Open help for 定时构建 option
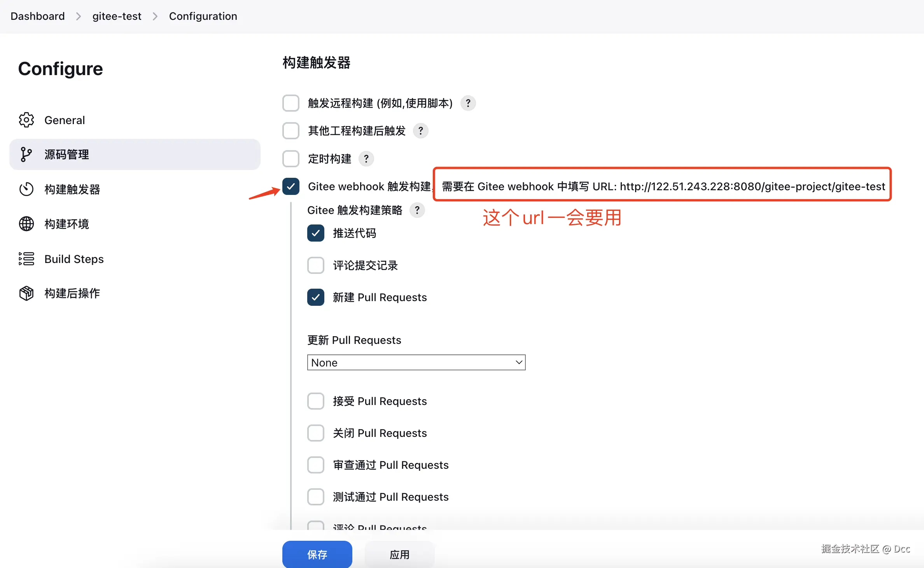This screenshot has width=924, height=568. [366, 159]
